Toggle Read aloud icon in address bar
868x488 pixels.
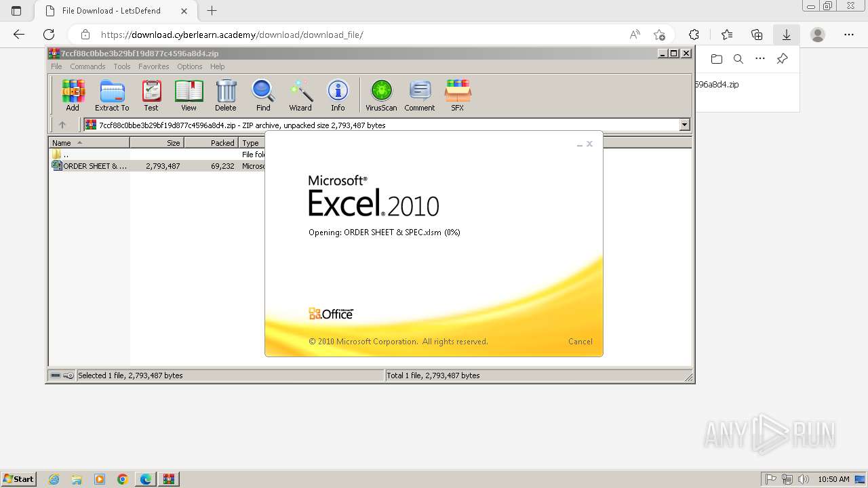(635, 35)
